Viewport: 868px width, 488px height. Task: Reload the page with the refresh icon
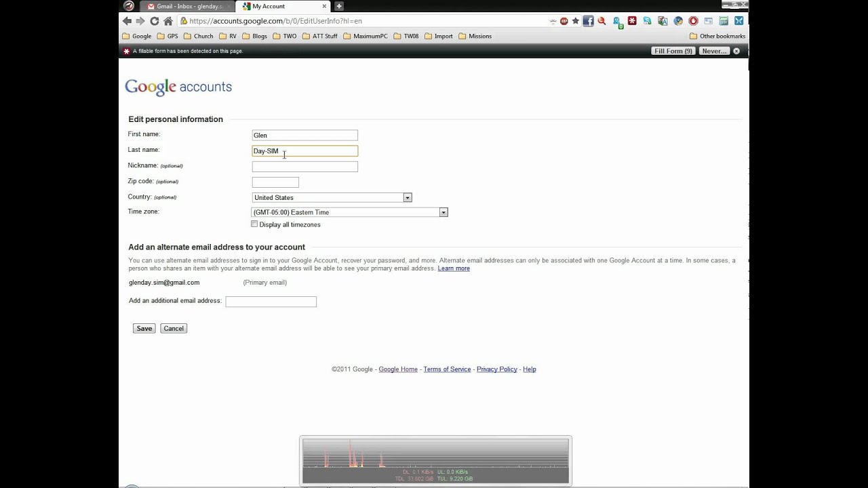point(155,21)
